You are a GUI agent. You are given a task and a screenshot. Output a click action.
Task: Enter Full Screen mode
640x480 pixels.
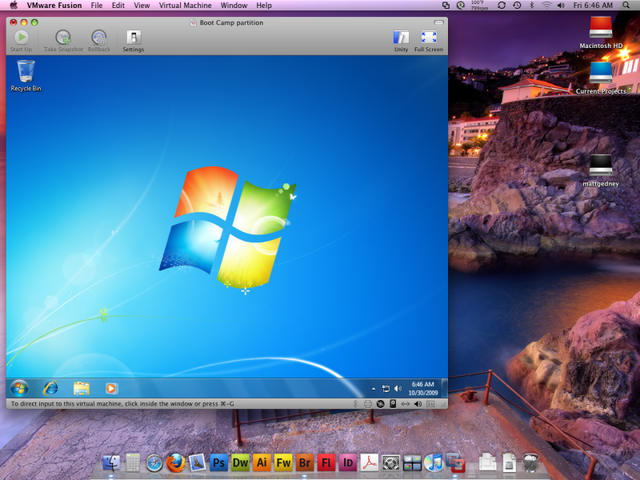(x=429, y=38)
